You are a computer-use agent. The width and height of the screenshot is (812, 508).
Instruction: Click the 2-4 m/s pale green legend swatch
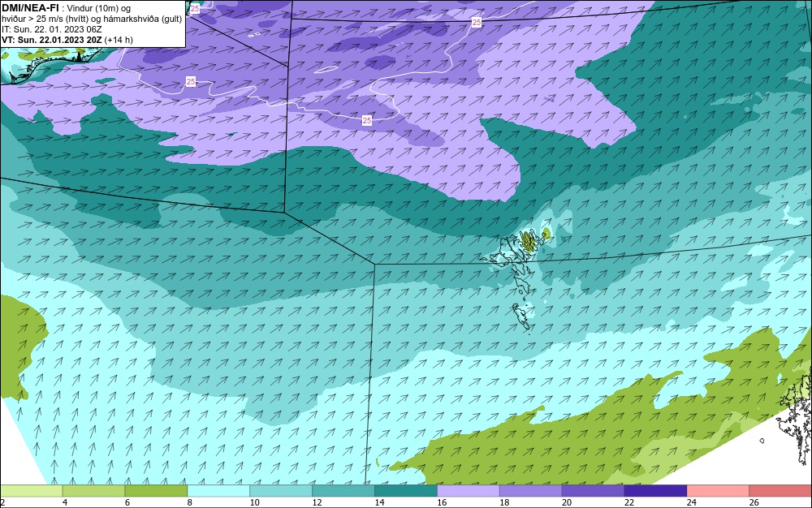click(31, 490)
